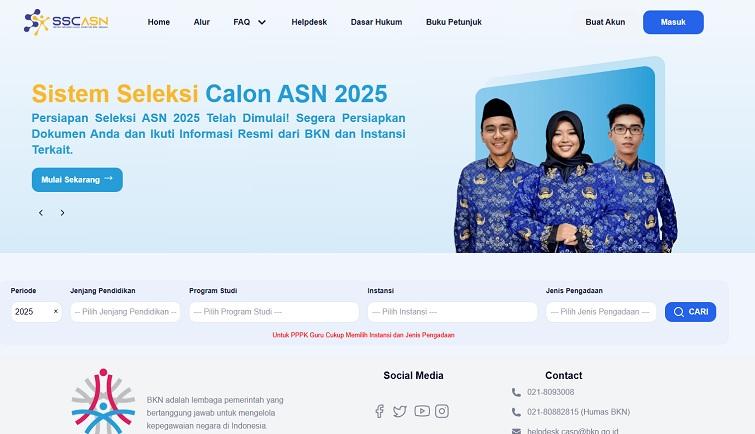755x434 pixels.
Task: Click the Mulai Sekarang button
Action: point(77,180)
